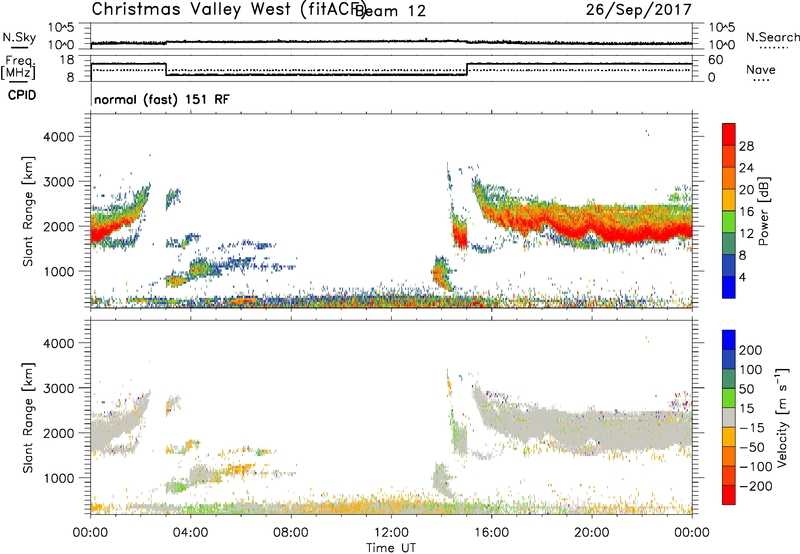Click the Velocity color bar gray segment
Screen dimensions: 800x554
[729, 417]
